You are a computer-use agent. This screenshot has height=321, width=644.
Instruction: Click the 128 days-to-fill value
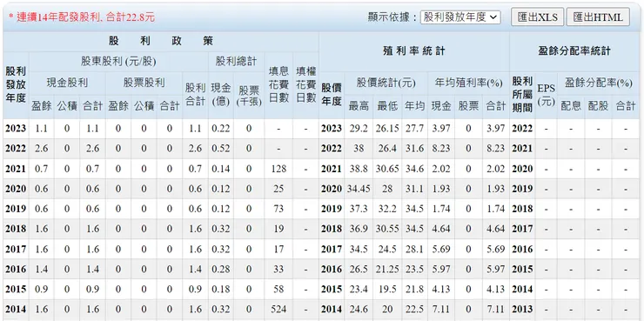pos(278,169)
